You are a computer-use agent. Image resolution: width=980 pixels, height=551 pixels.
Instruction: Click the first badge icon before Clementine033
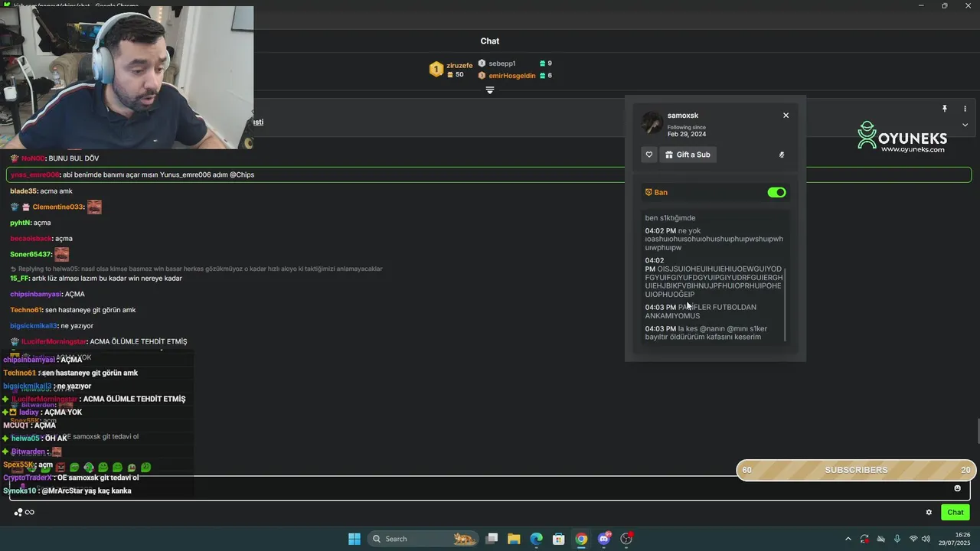point(15,207)
